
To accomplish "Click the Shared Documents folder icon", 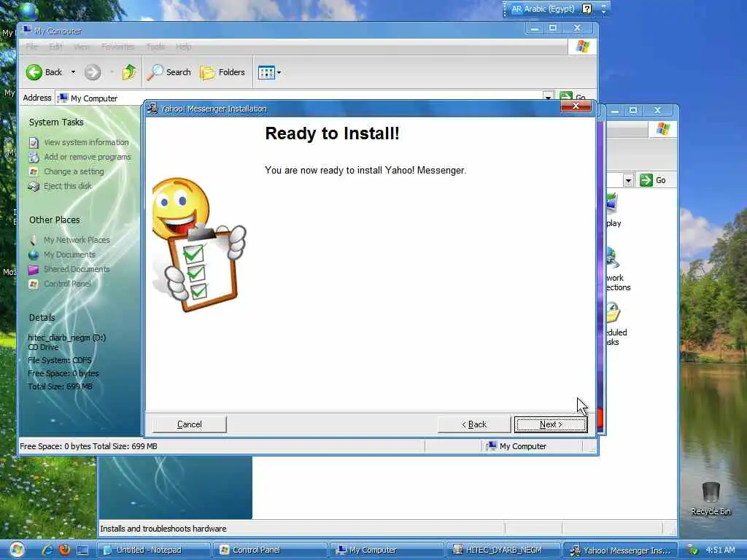I will pyautogui.click(x=34, y=270).
